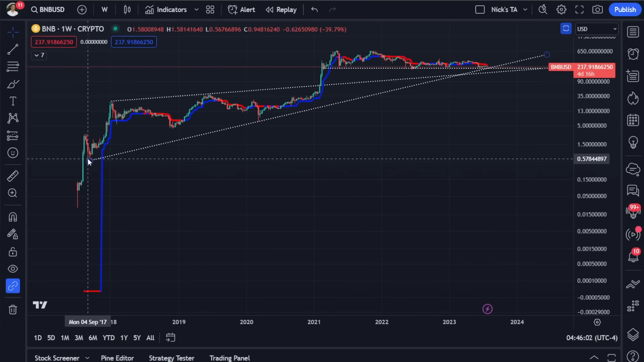Set the time range to 5Y

tap(137, 338)
